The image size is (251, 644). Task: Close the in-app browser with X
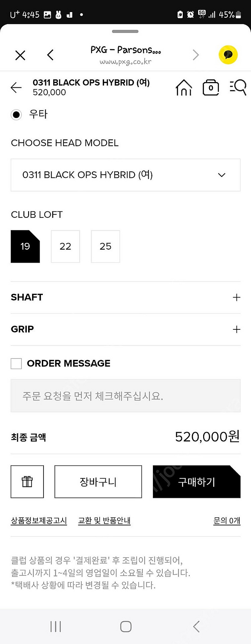20,55
